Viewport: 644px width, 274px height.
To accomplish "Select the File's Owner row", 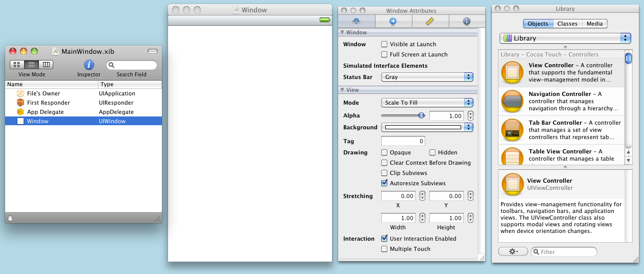I will pyautogui.click(x=84, y=93).
